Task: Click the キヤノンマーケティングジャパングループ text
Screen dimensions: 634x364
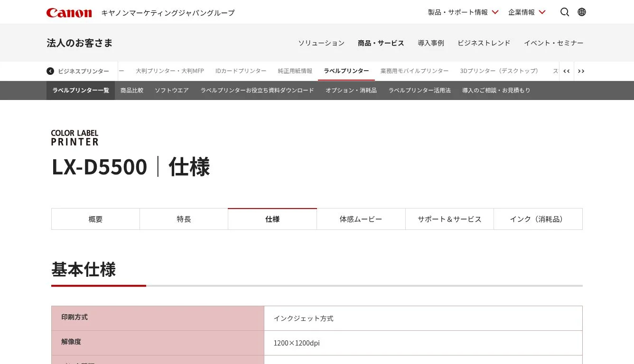Action: [x=168, y=13]
